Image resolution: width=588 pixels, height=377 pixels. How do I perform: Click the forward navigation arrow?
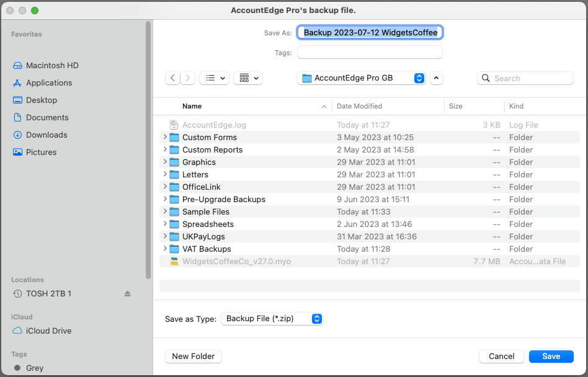point(188,78)
